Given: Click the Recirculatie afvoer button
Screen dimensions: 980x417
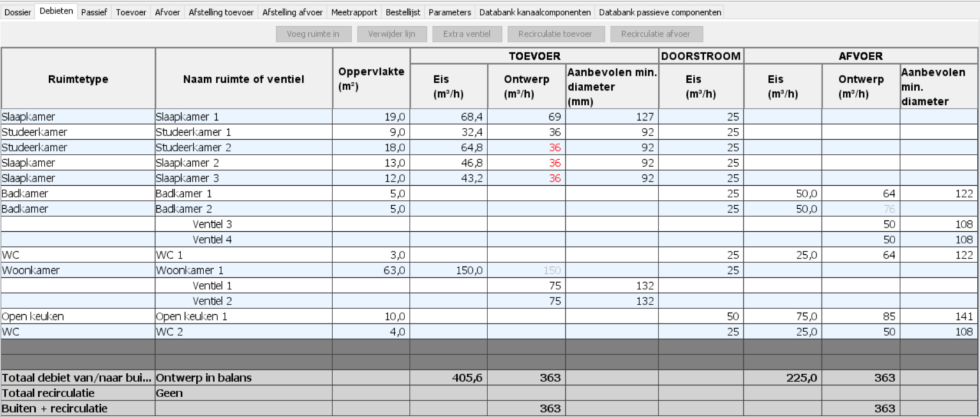Looking at the screenshot, I should [656, 34].
